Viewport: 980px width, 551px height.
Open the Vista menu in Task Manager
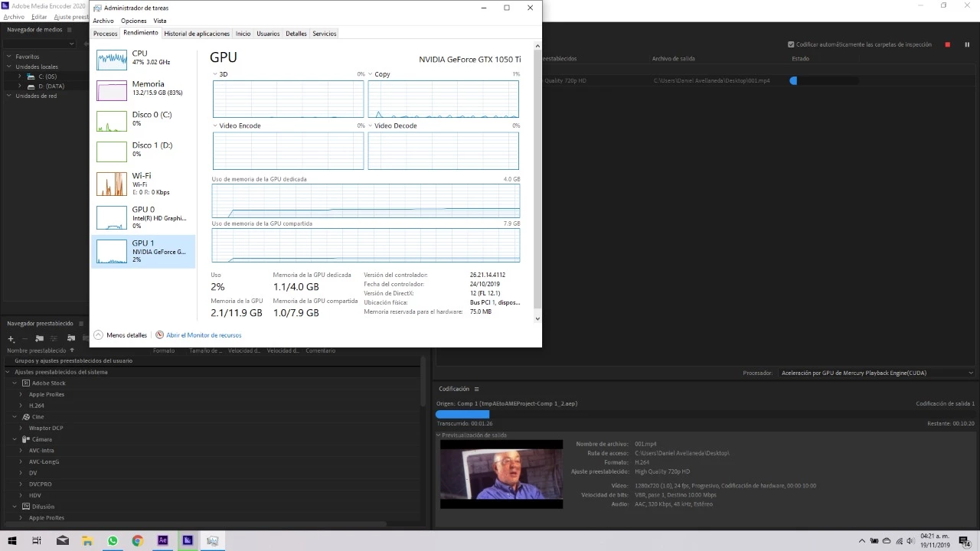pos(159,21)
